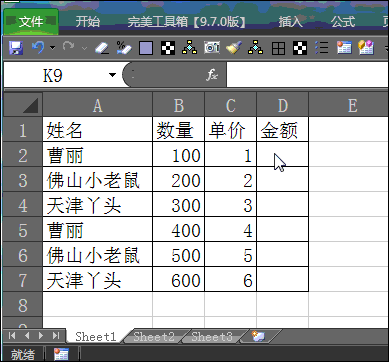Select column A header
Image resolution: width=389 pixels, height=362 pixels.
[x=97, y=105]
